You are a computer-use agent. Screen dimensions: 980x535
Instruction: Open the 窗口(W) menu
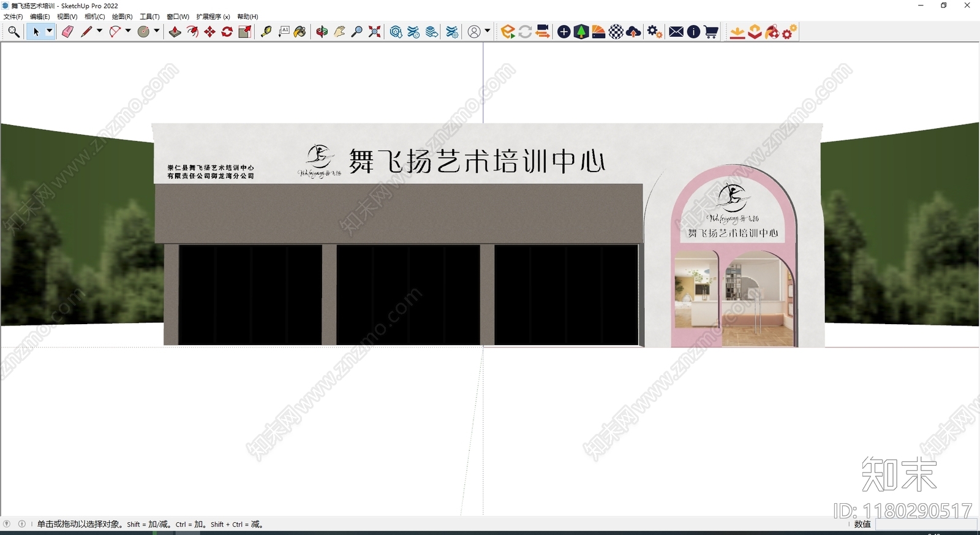178,17
